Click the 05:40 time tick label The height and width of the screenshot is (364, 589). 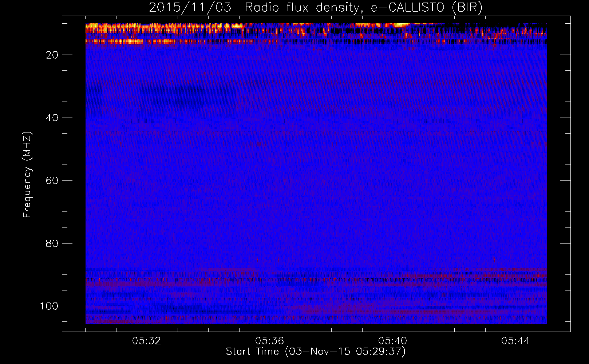click(x=393, y=341)
